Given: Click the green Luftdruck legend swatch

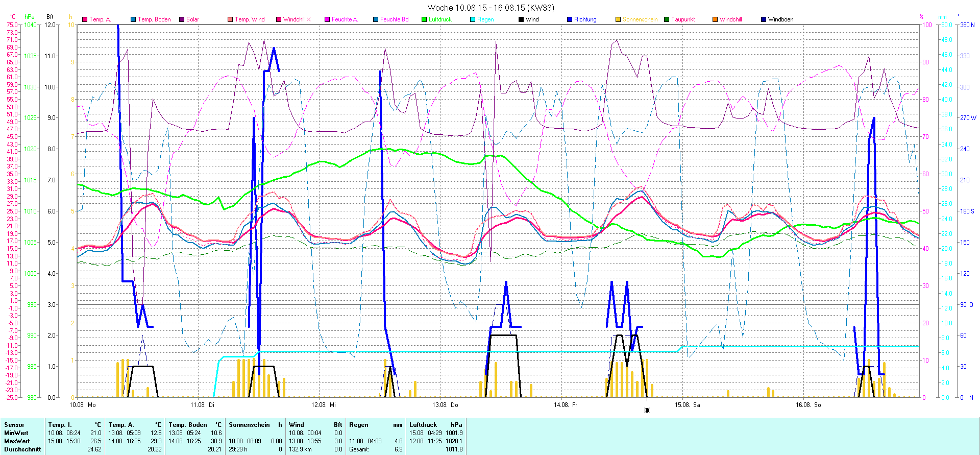Looking at the screenshot, I should 424,19.
